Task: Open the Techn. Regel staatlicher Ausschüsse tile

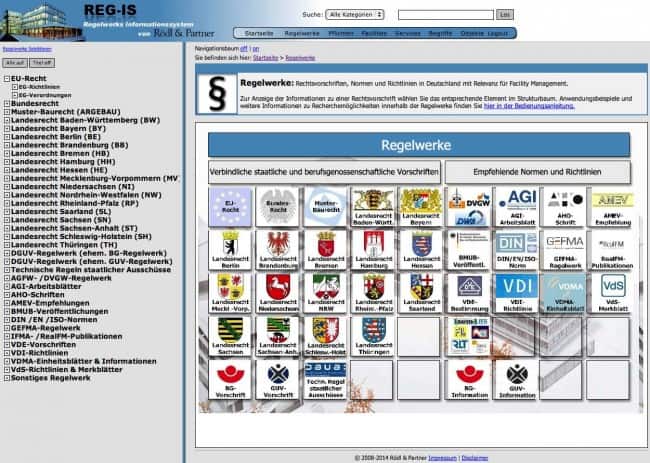Action: tap(325, 379)
